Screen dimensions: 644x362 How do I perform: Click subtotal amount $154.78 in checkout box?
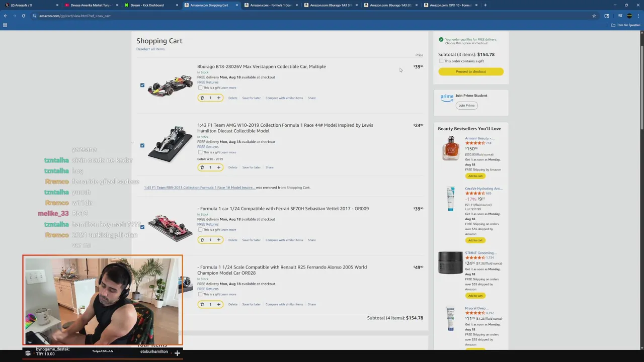[x=486, y=54]
